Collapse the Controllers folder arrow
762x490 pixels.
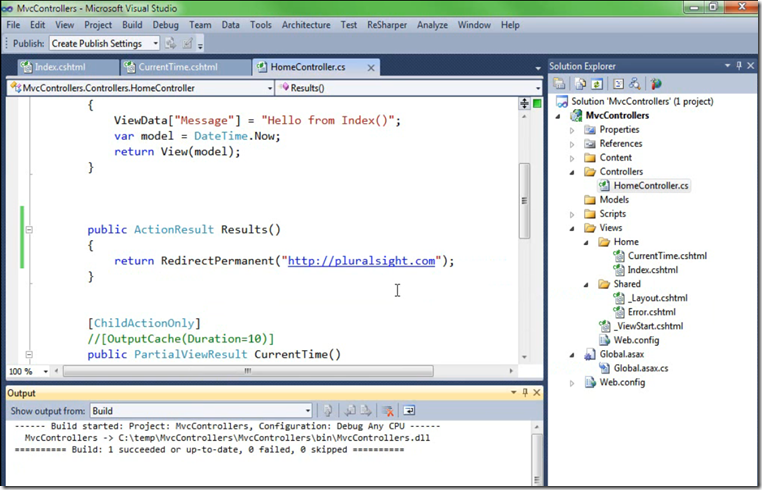coord(572,172)
